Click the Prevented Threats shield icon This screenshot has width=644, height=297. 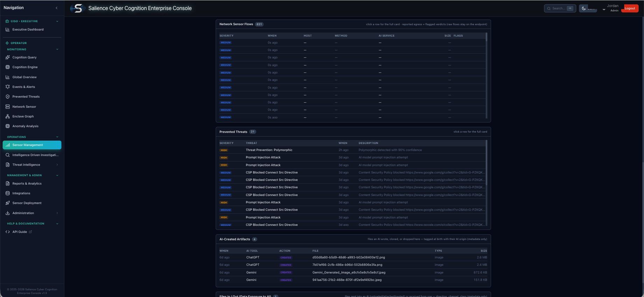[x=8, y=97]
